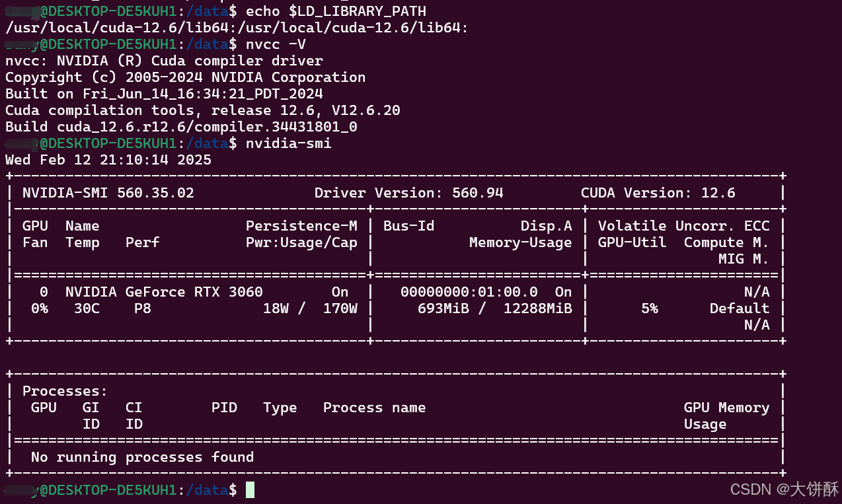Click the 'Pwr:Usage/Cap' column header

tap(301, 242)
